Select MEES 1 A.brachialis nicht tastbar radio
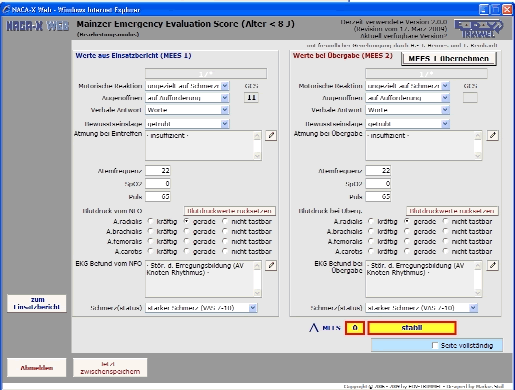 (225, 231)
